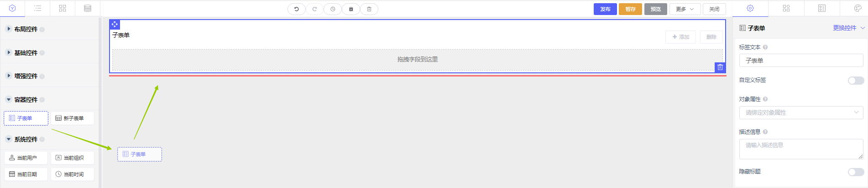Click the blue delete icon on 子表单 component
Image resolution: width=868 pixels, height=188 pixels.
pyautogui.click(x=720, y=67)
